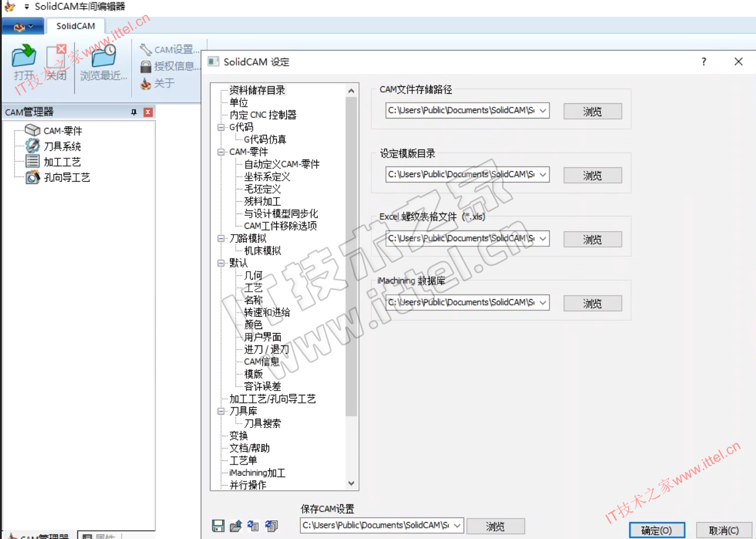This screenshot has height=539, width=756.
Task: Select 残料加工 tree item
Action: pos(262,201)
